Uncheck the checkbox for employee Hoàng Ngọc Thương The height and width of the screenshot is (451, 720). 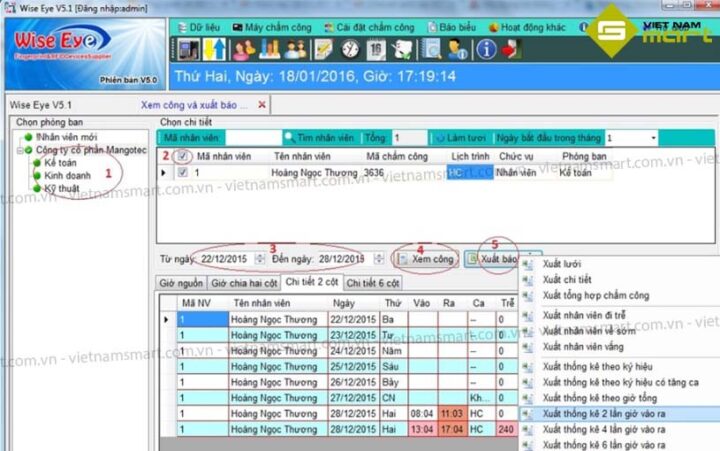click(182, 173)
